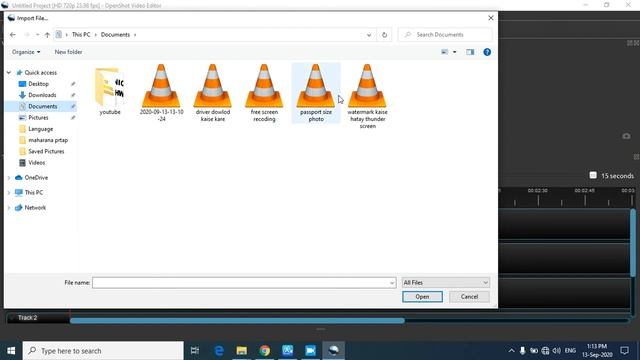640x360 pixels.
Task: Select Quick access in the sidebar
Action: point(40,72)
